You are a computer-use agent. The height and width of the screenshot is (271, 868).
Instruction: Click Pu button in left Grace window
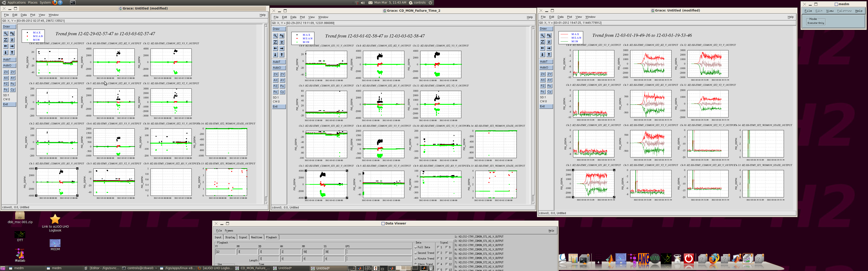tap(12, 84)
